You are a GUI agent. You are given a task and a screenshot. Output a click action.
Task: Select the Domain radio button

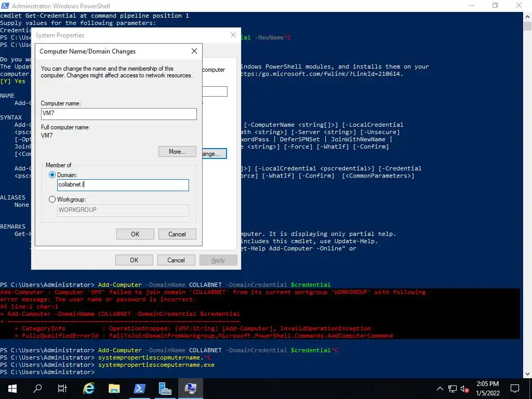point(52,175)
